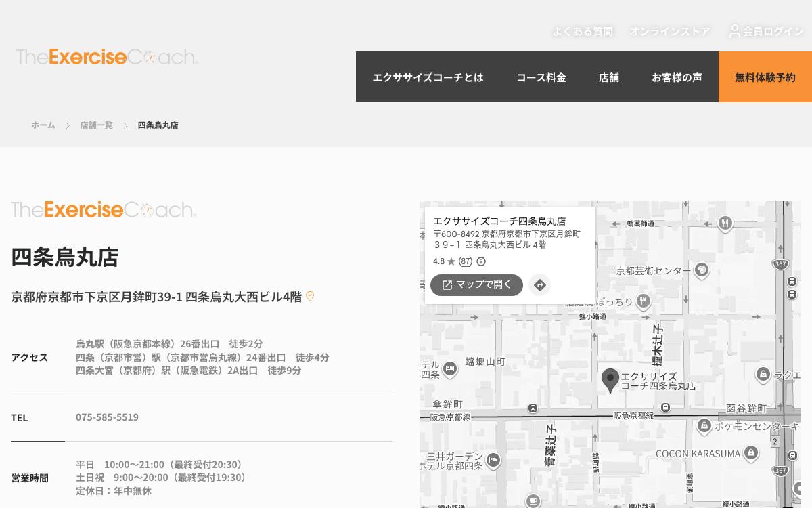The width and height of the screenshot is (812, 508).
Task: Go to ホーム breadcrumb
Action: tap(43, 125)
